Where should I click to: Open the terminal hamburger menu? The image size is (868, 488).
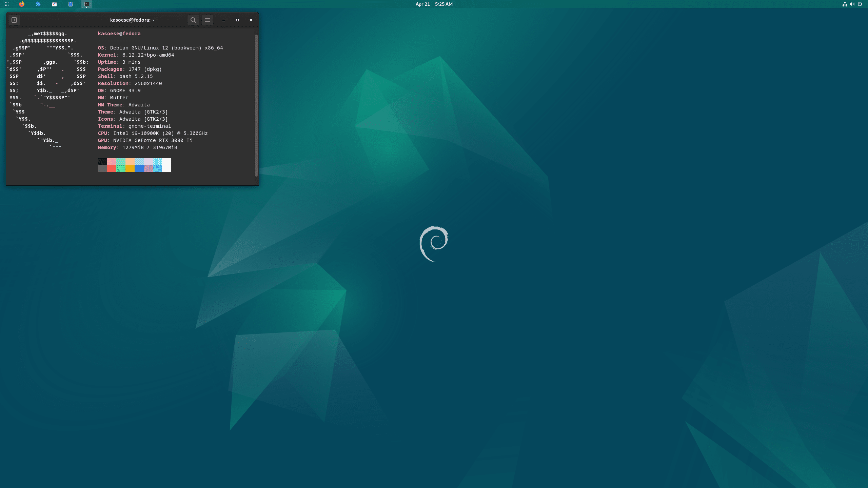[208, 20]
